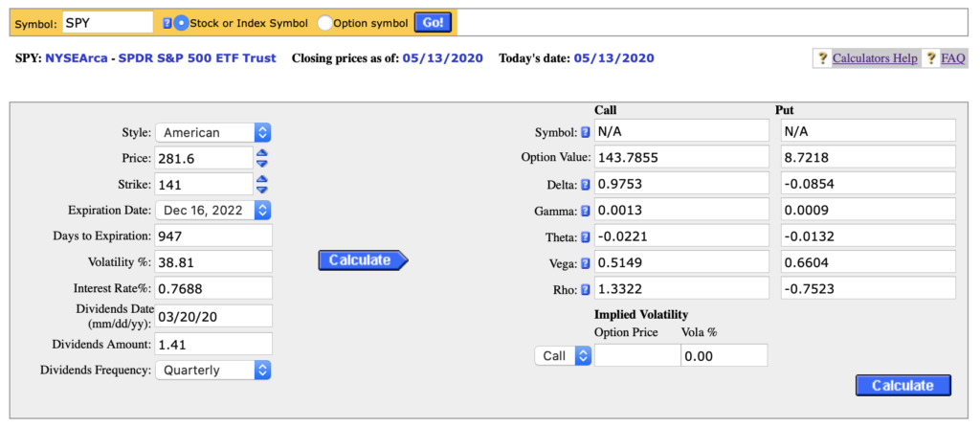Select the Stock or Index Symbol radio
This screenshot has height=427, width=980.
point(181,23)
